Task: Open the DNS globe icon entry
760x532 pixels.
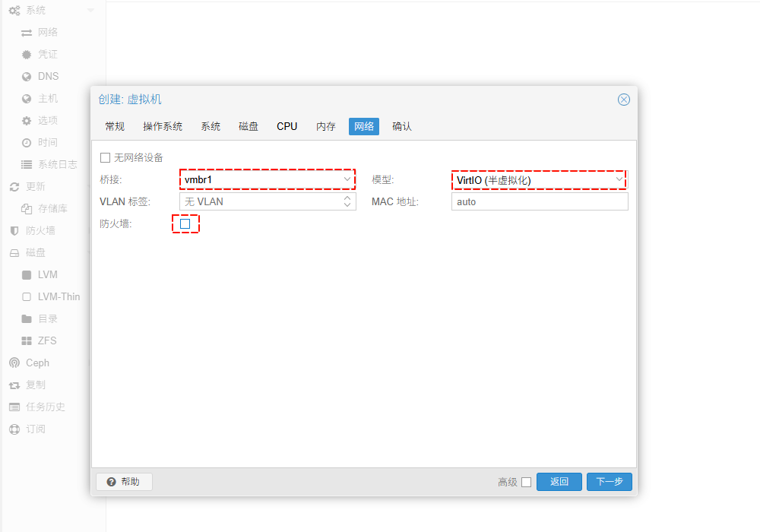Action: 27,77
